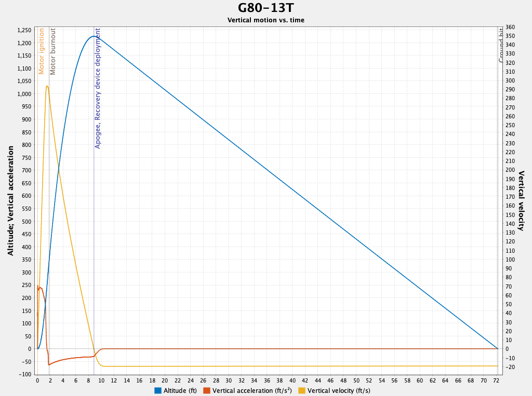Click the time axis value 72

[x=497, y=379]
